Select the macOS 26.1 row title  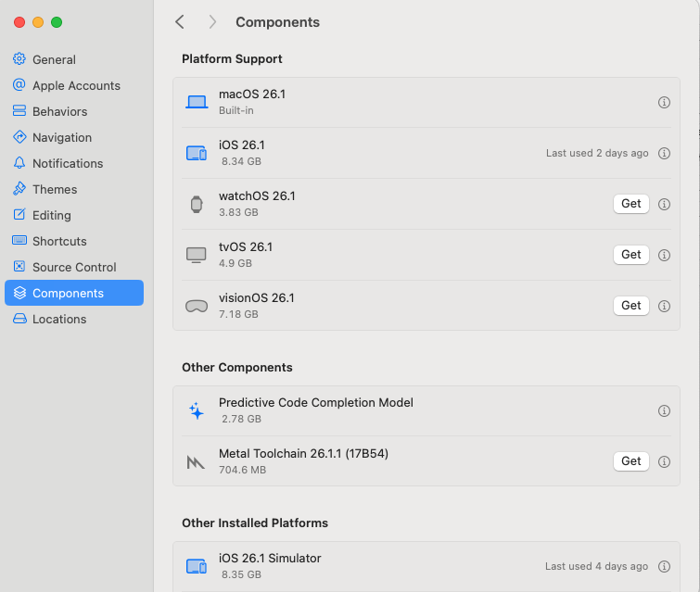(x=252, y=94)
